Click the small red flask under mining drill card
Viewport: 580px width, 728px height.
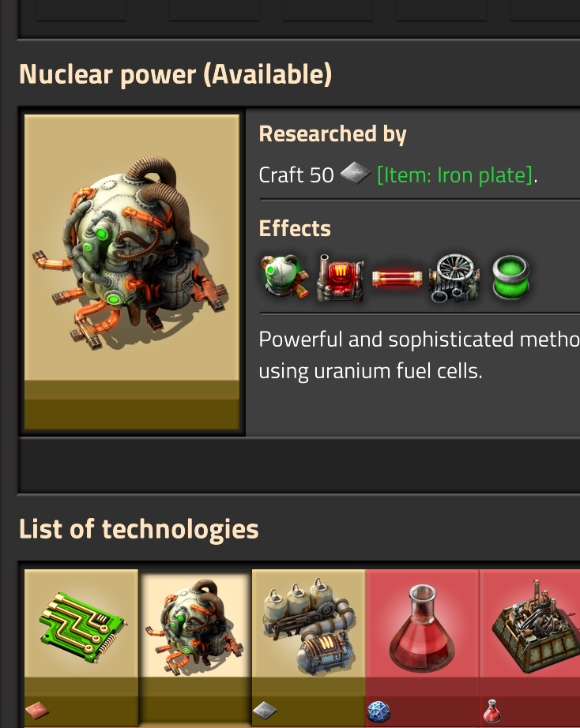click(x=491, y=711)
